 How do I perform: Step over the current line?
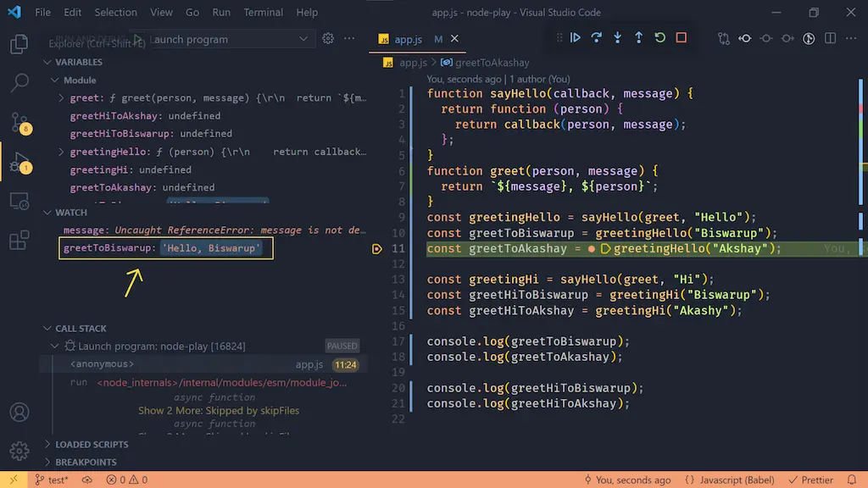[596, 37]
